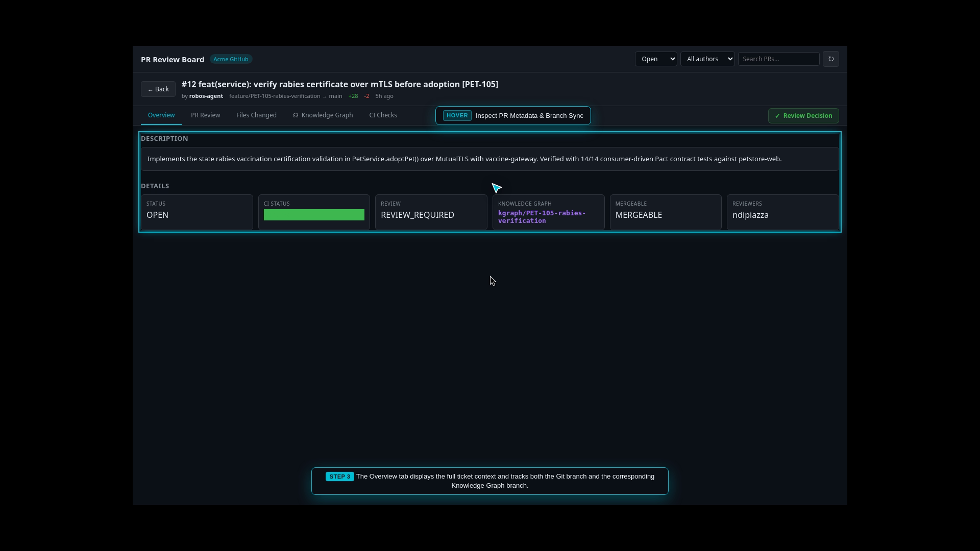Open the Files Changed tab
The height and width of the screenshot is (551, 980).
(x=256, y=115)
